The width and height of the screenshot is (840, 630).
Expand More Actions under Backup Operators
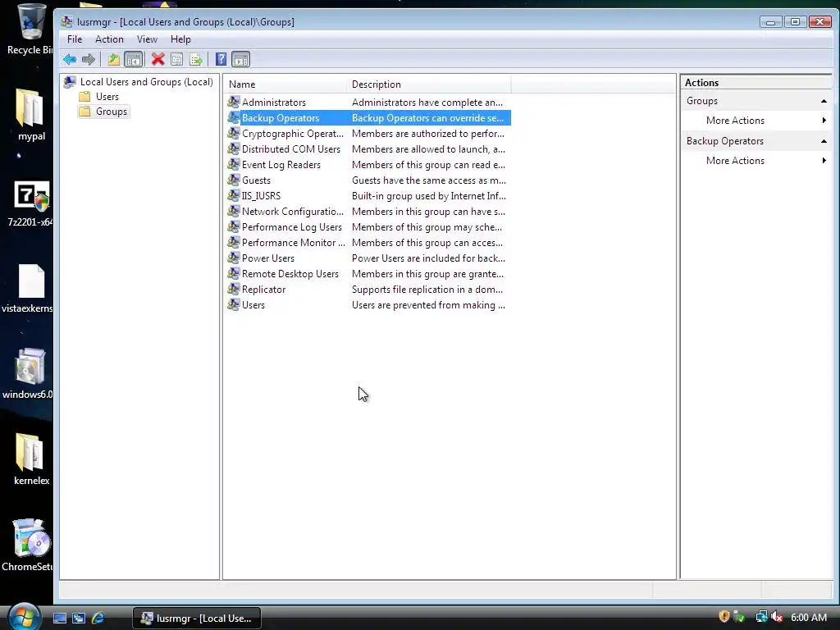[756, 161]
